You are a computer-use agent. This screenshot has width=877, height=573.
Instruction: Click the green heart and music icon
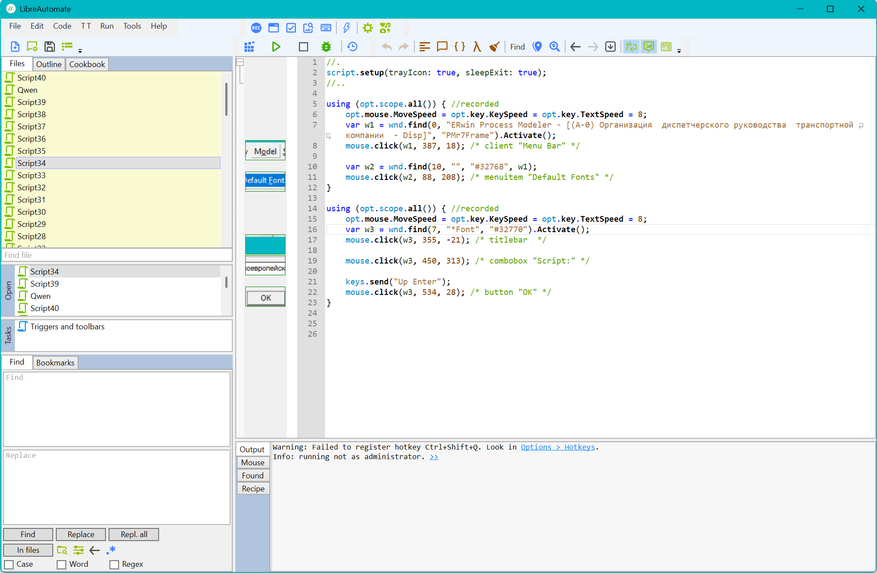tap(385, 27)
